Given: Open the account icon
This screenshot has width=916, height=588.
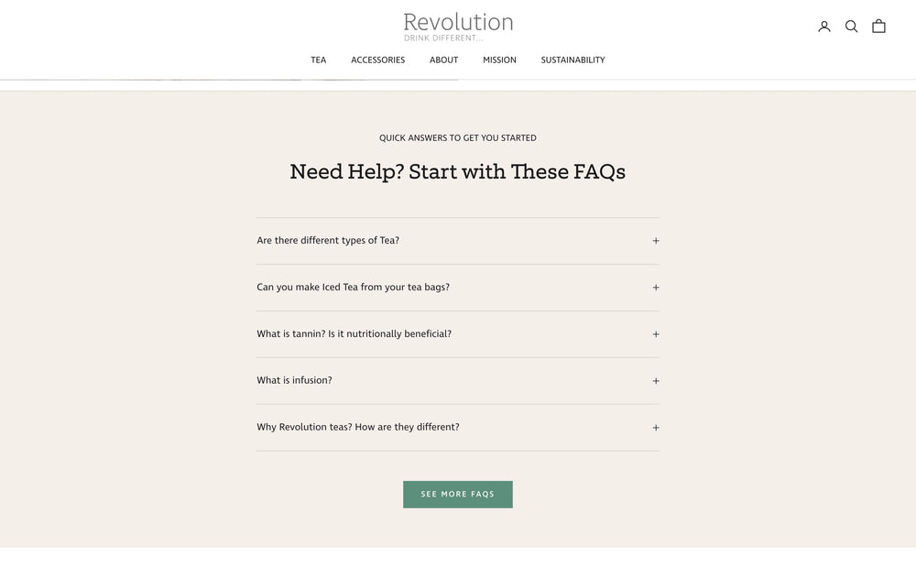Looking at the screenshot, I should pyautogui.click(x=822, y=25).
